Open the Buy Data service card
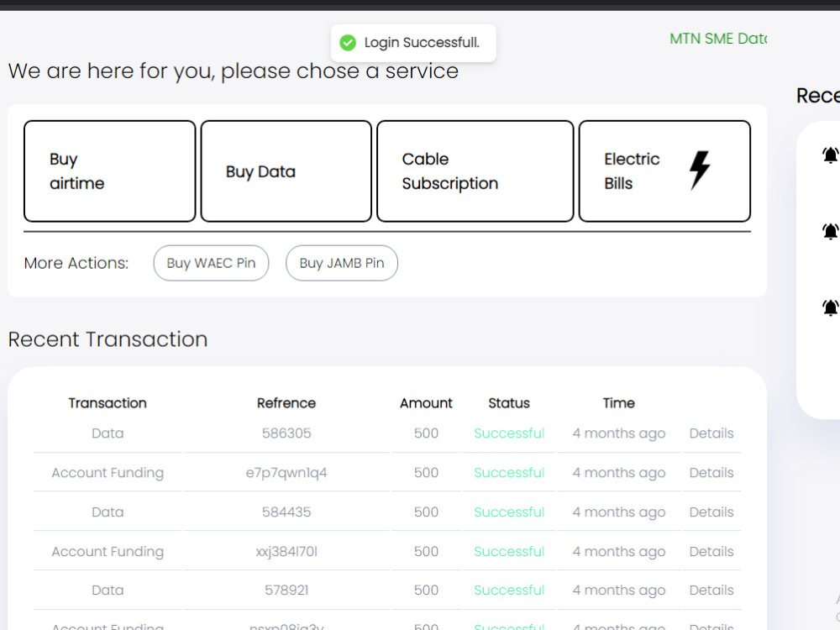840x630 pixels. [x=286, y=171]
